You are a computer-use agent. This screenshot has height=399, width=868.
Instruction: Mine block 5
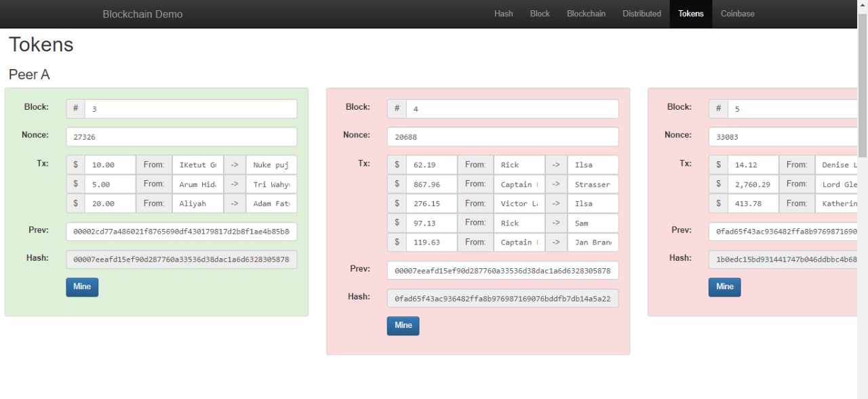click(x=724, y=287)
